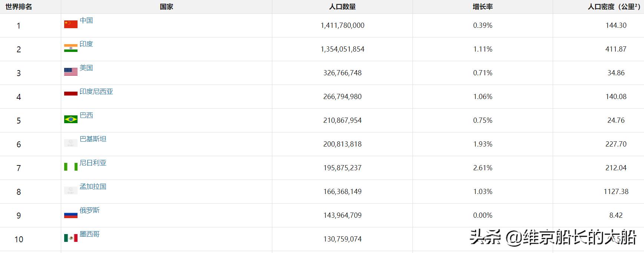This screenshot has height=253, width=644.
Task: Follow the 巴基斯坦 link
Action: pos(93,139)
